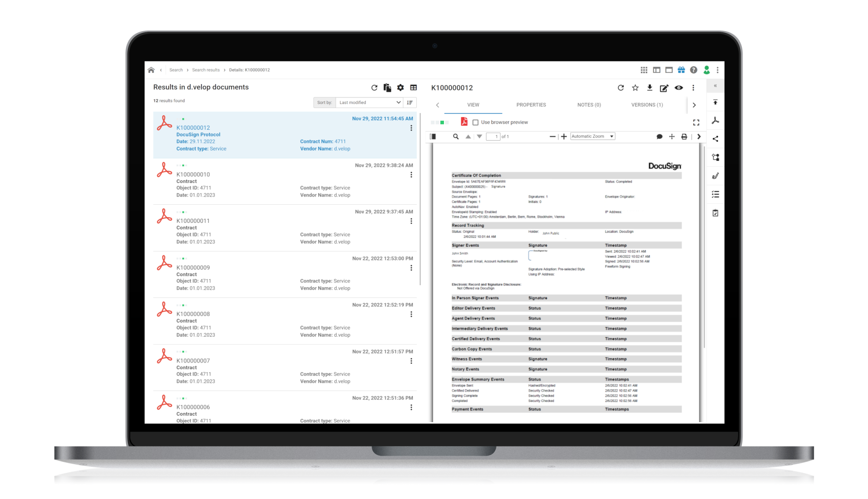Open fullscreen view of the document preview
868x499 pixels.
pyautogui.click(x=696, y=122)
